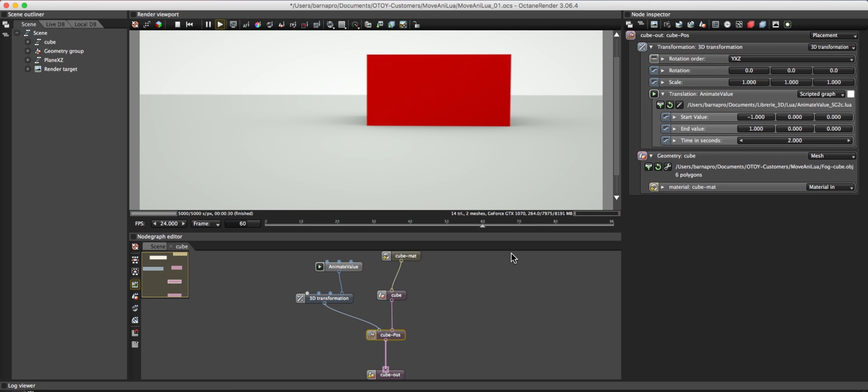Screen dimensions: 868x392
Task: Switch to the Local DB tab
Action: pyautogui.click(x=85, y=24)
